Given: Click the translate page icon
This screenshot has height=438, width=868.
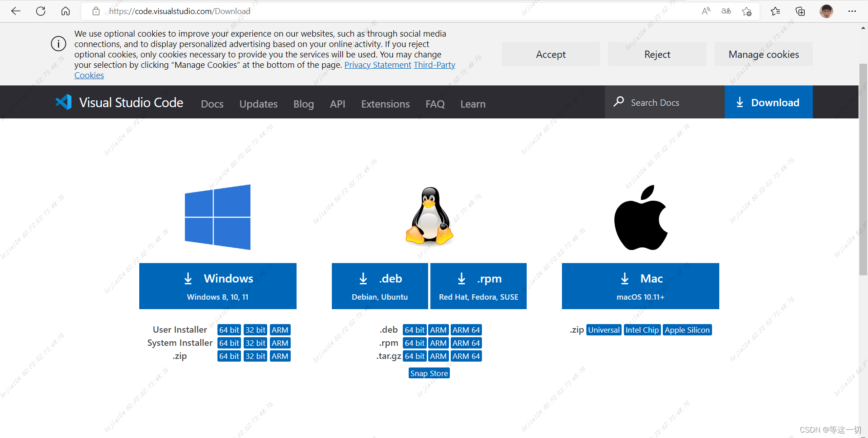Looking at the screenshot, I should click(726, 11).
